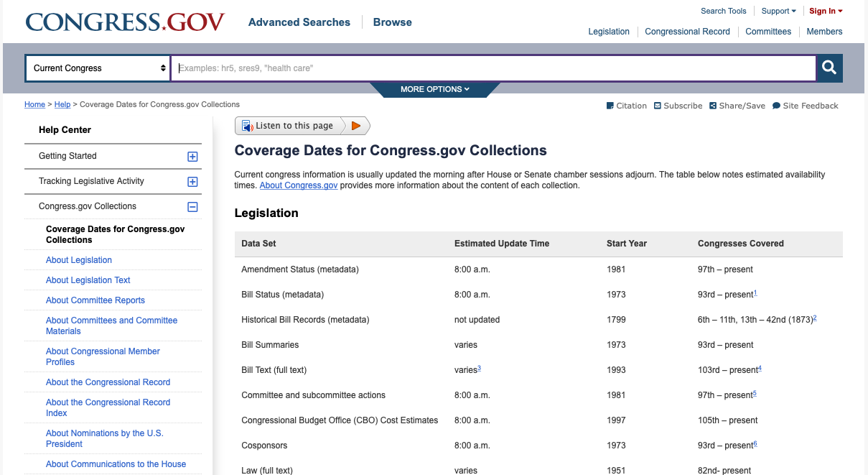Click footnote 6 in the Cosponsors row
This screenshot has width=868, height=475.
coord(755,444)
